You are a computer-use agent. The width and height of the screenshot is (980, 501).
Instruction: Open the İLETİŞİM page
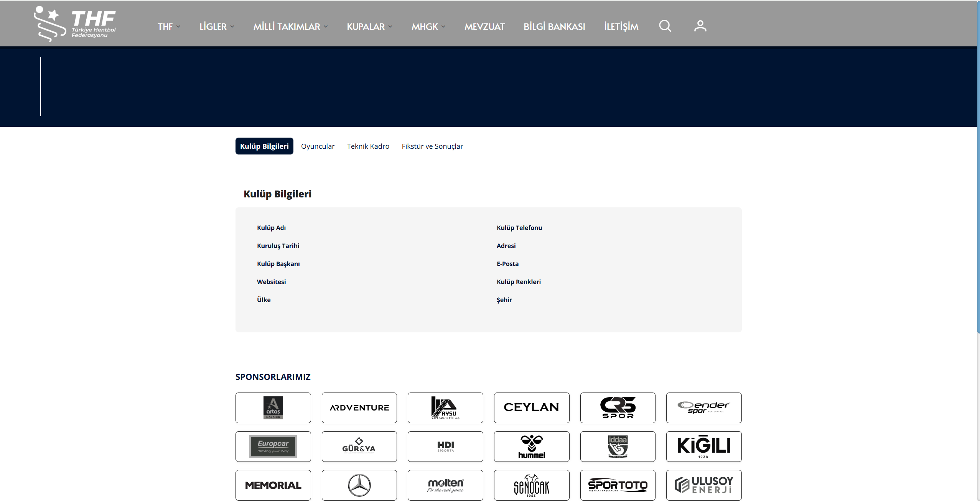[621, 26]
